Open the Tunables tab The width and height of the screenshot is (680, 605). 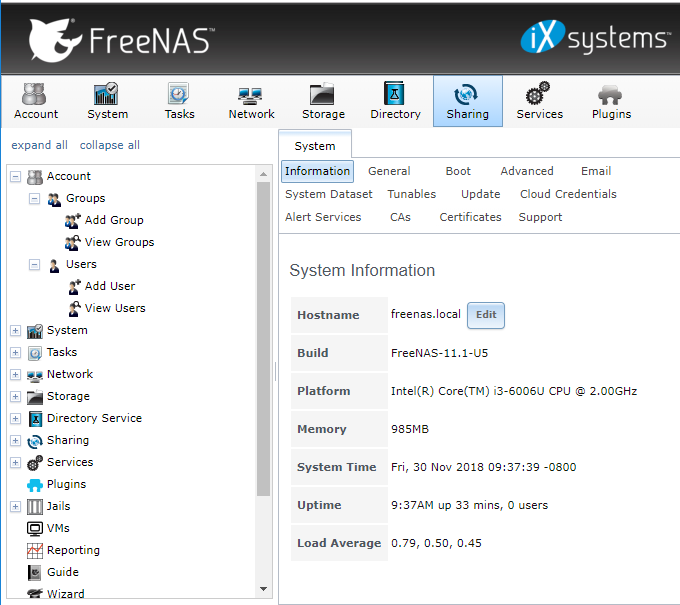(411, 194)
